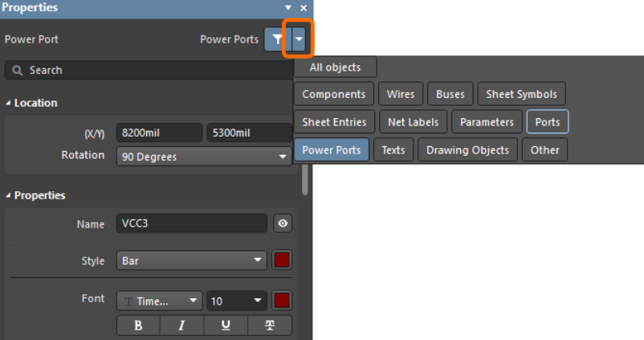Toggle the Net Labels filter
The image size is (644, 340).
[x=414, y=122]
